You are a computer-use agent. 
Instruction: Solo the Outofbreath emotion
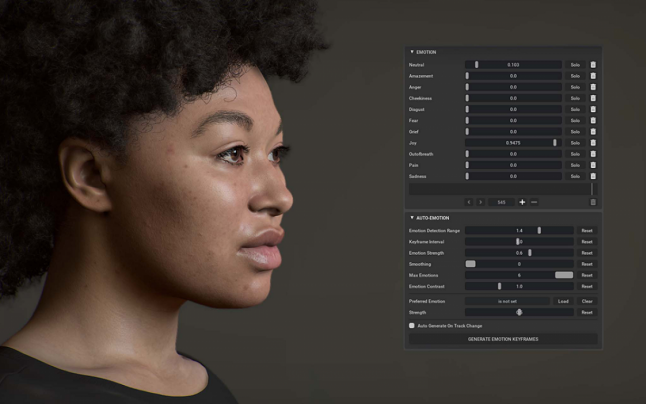point(575,154)
